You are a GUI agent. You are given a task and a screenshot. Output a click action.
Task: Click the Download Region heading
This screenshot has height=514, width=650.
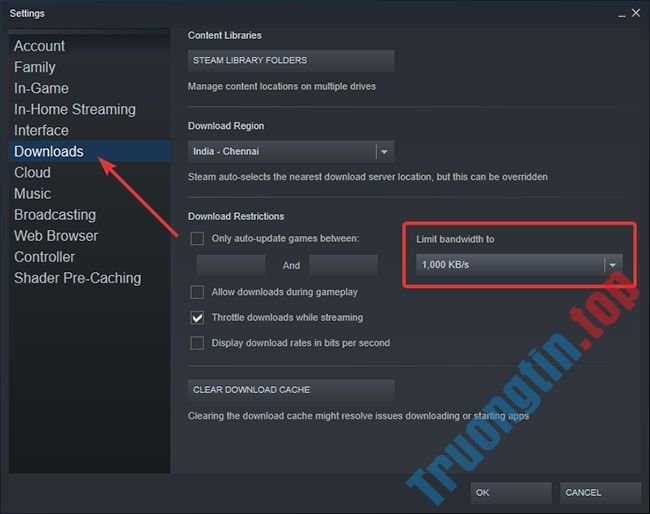point(226,126)
